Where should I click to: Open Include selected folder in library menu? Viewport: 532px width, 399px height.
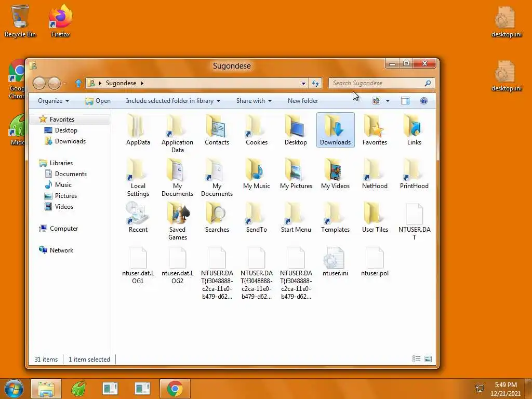point(172,101)
